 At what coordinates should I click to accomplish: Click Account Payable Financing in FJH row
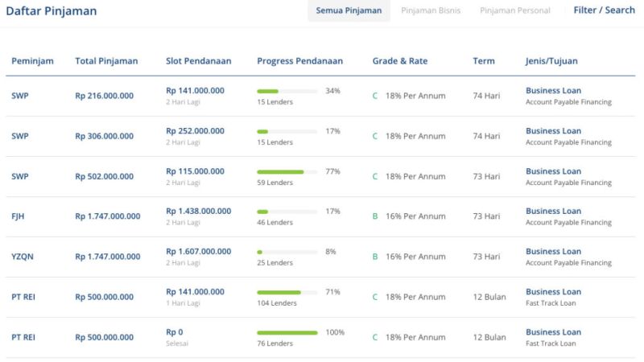568,223
